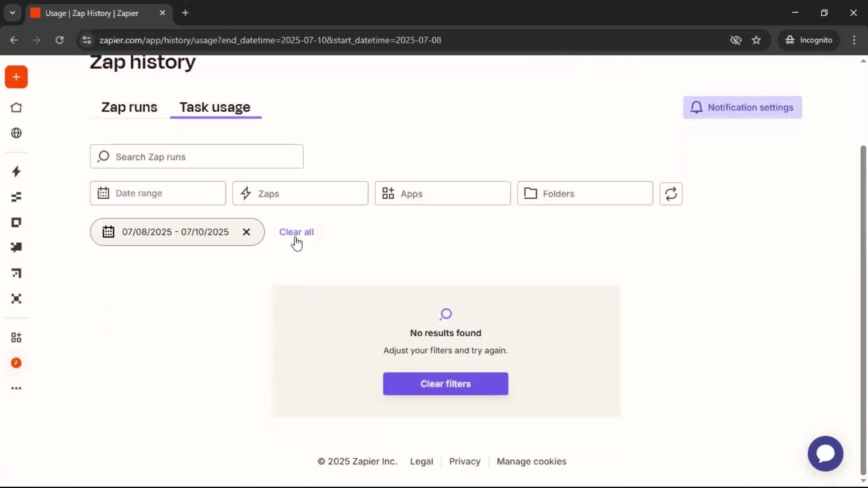Click the Clear filters button

click(x=445, y=384)
